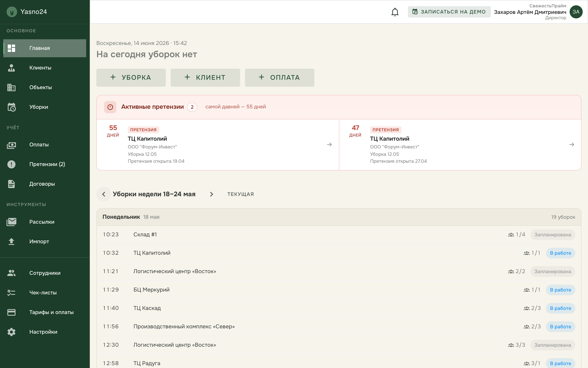Open the 11:21 Логистический центр «Восток» row

tap(339, 271)
